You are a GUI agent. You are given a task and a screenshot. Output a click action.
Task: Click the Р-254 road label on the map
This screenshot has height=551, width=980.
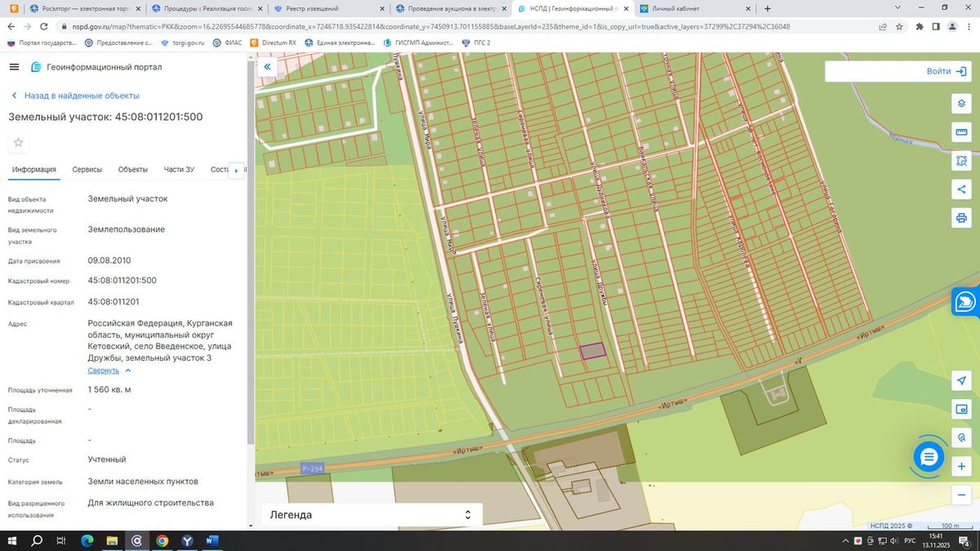tap(313, 468)
